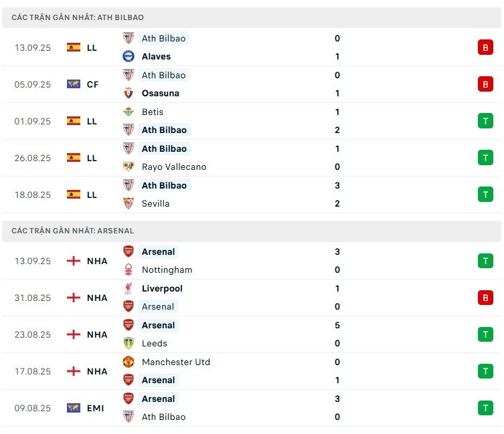Screen dimensions: 504x434
Task: Open the Osasuna team link
Action: click(161, 94)
